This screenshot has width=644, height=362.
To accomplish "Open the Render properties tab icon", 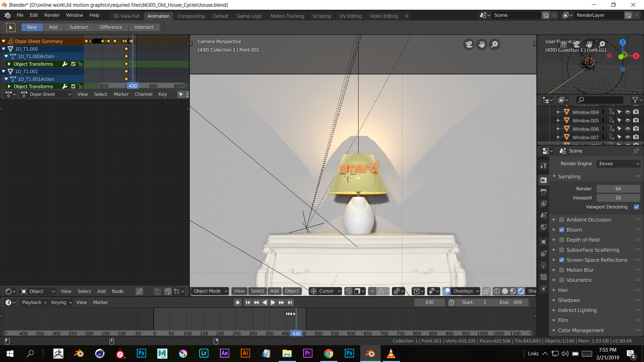I will pyautogui.click(x=543, y=180).
